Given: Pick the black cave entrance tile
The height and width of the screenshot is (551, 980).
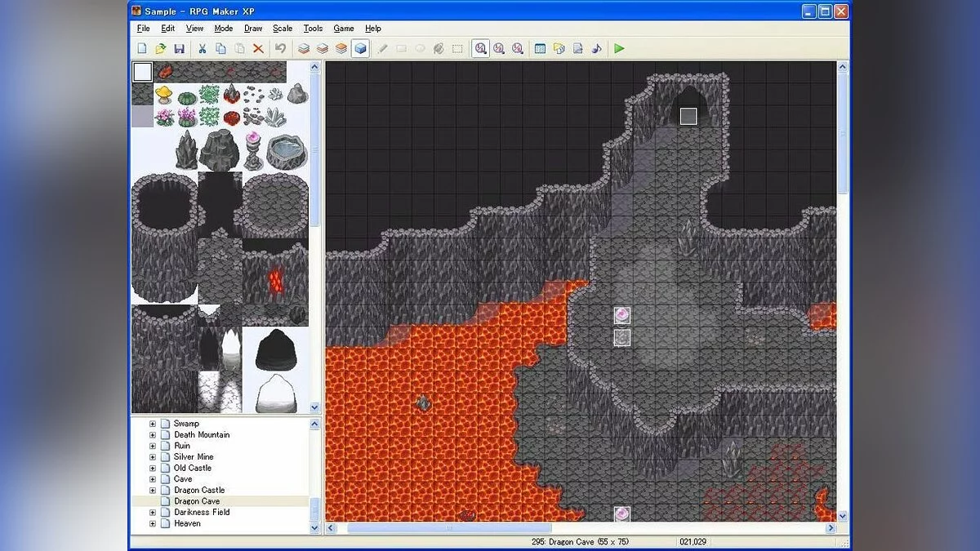Looking at the screenshot, I should pyautogui.click(x=275, y=349).
